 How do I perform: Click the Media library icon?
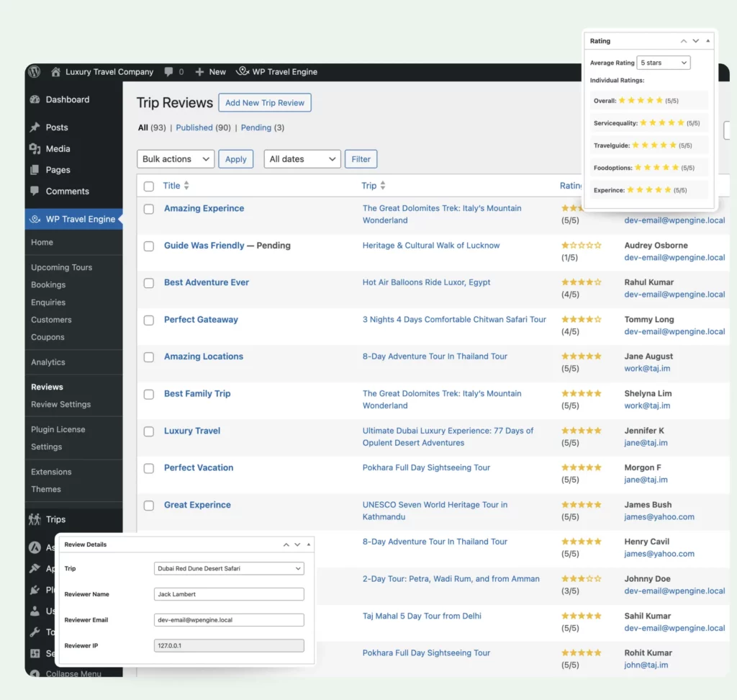tap(35, 148)
